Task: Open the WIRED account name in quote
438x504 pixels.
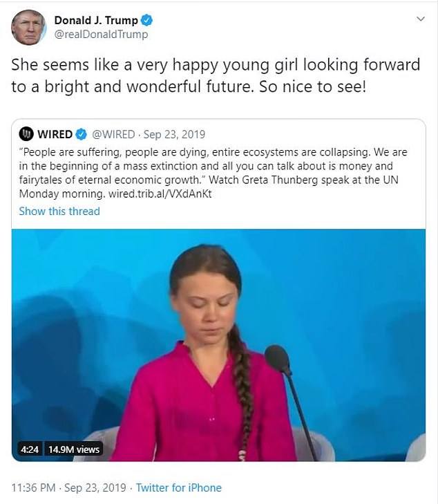Action: tap(55, 134)
